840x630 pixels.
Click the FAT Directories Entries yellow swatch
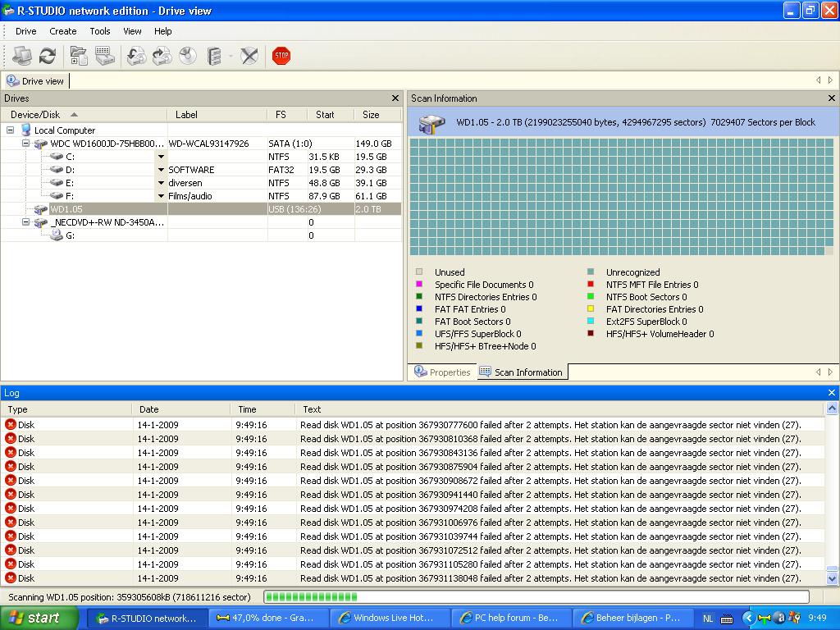pyautogui.click(x=591, y=309)
